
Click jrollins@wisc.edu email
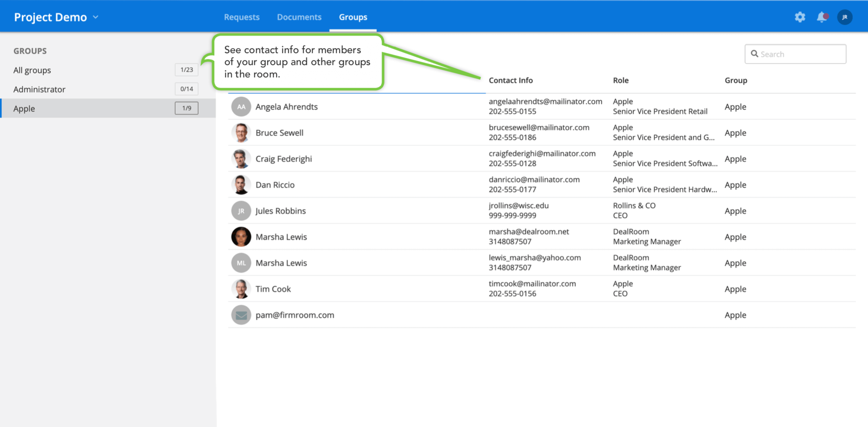tap(518, 206)
